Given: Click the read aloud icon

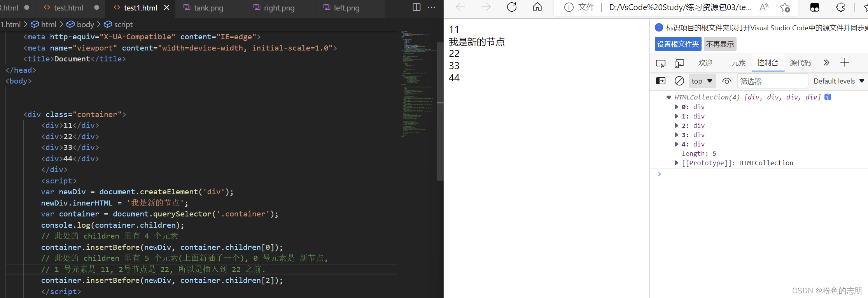Looking at the screenshot, I should [x=764, y=7].
